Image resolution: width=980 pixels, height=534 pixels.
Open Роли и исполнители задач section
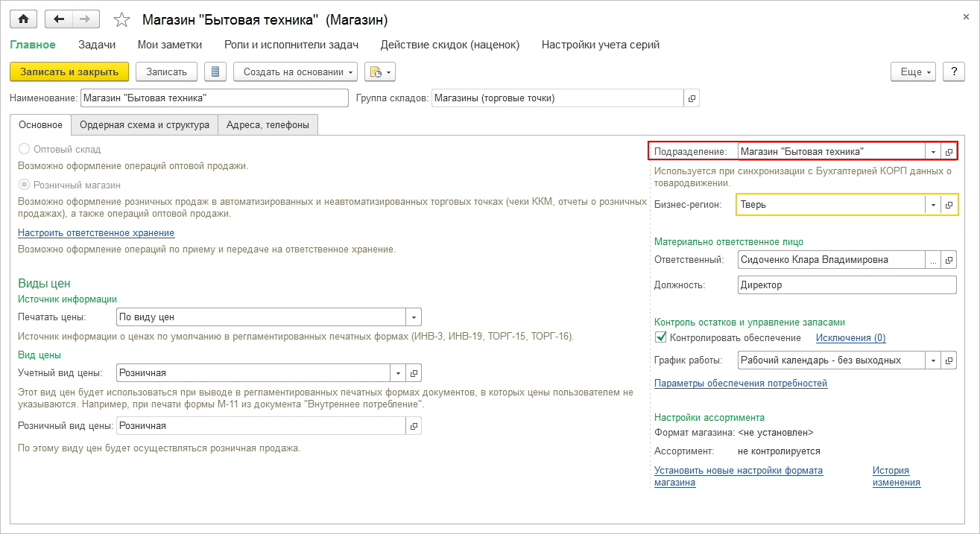(291, 45)
